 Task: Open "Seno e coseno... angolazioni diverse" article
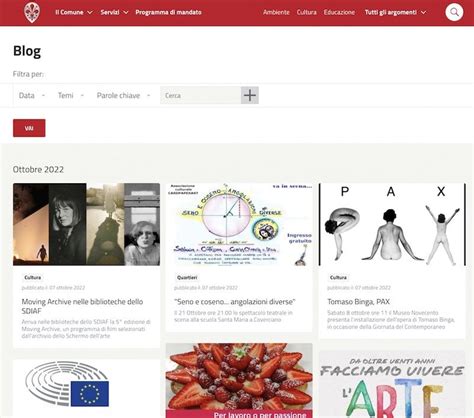(235, 302)
